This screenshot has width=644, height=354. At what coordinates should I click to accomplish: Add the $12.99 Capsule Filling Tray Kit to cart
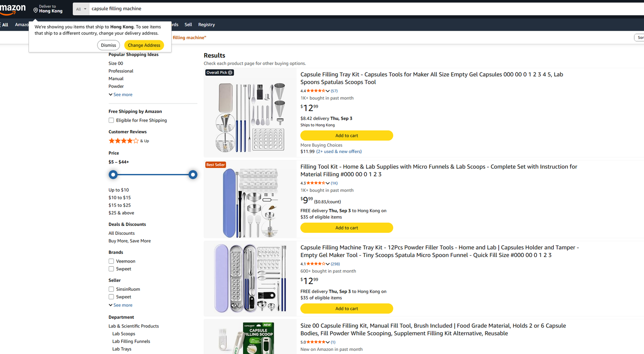coord(347,136)
